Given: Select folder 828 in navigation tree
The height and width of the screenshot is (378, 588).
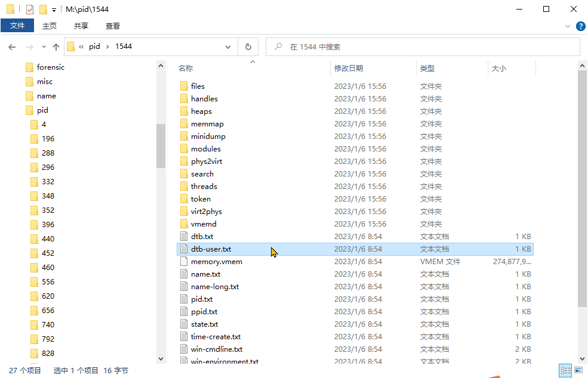Looking at the screenshot, I should click(x=42, y=354).
